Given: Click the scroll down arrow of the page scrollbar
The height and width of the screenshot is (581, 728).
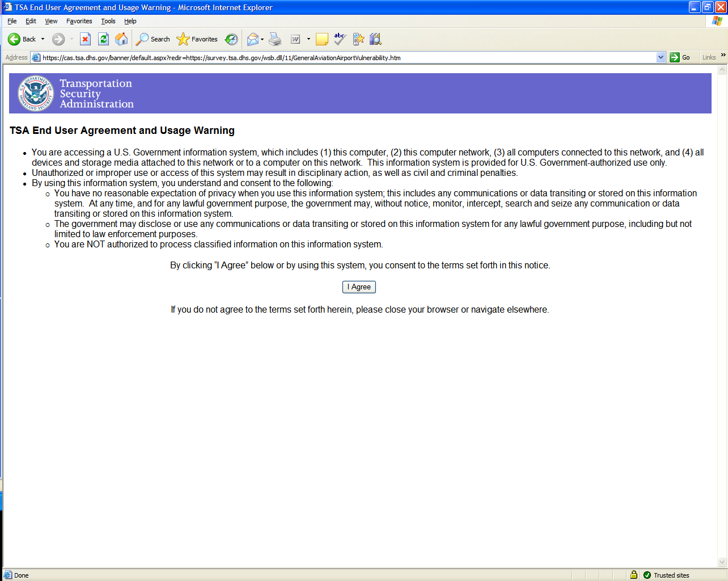Looking at the screenshot, I should [x=722, y=562].
